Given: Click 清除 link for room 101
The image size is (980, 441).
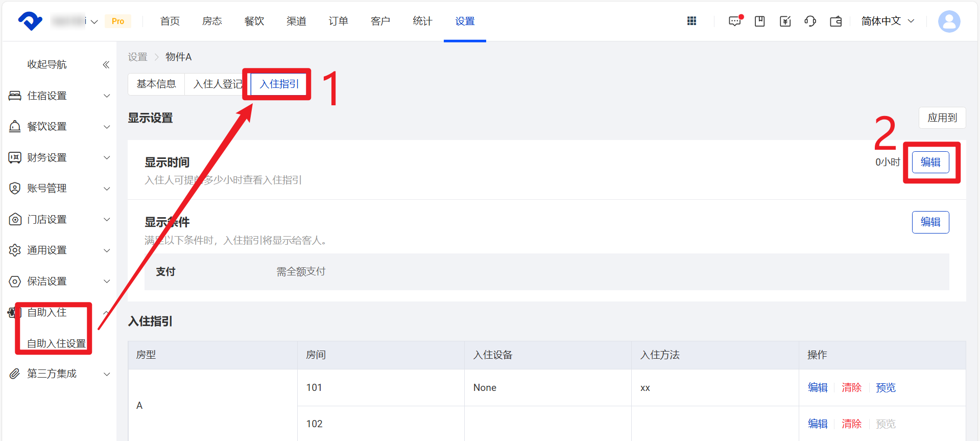Looking at the screenshot, I should coord(851,387).
